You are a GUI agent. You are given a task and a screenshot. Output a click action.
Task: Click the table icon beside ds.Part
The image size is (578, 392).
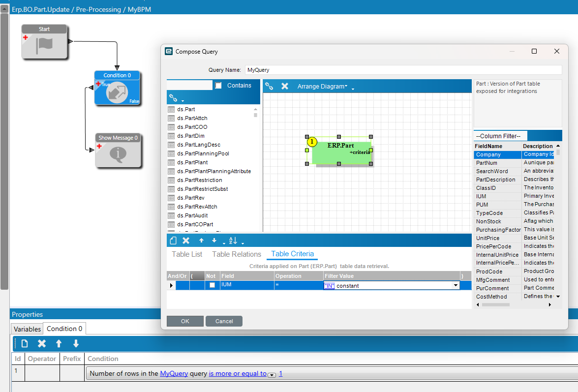pos(171,109)
